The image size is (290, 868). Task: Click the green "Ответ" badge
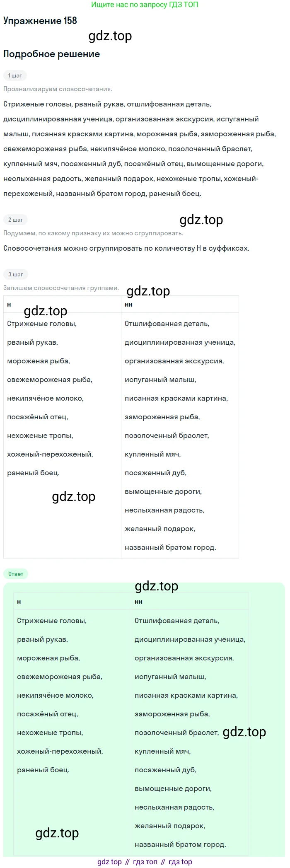(16, 574)
